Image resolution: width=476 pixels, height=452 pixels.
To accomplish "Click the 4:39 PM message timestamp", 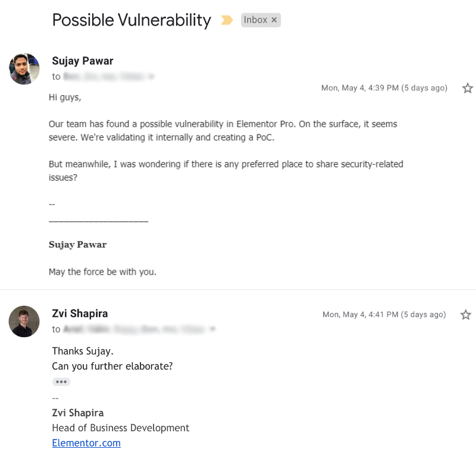I will pyautogui.click(x=384, y=88).
